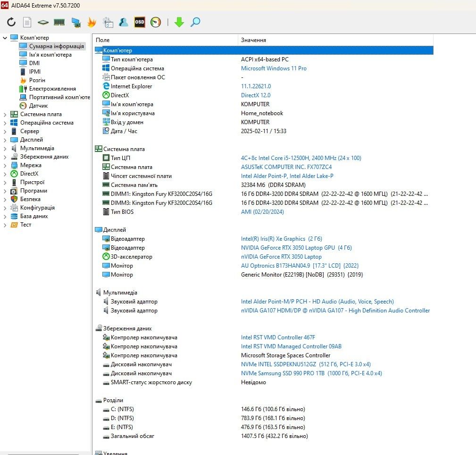Image resolution: width=476 pixels, height=455 pixels.
Task: Open the AMI (02/20/2024) BIOS link
Action: tap(262, 212)
